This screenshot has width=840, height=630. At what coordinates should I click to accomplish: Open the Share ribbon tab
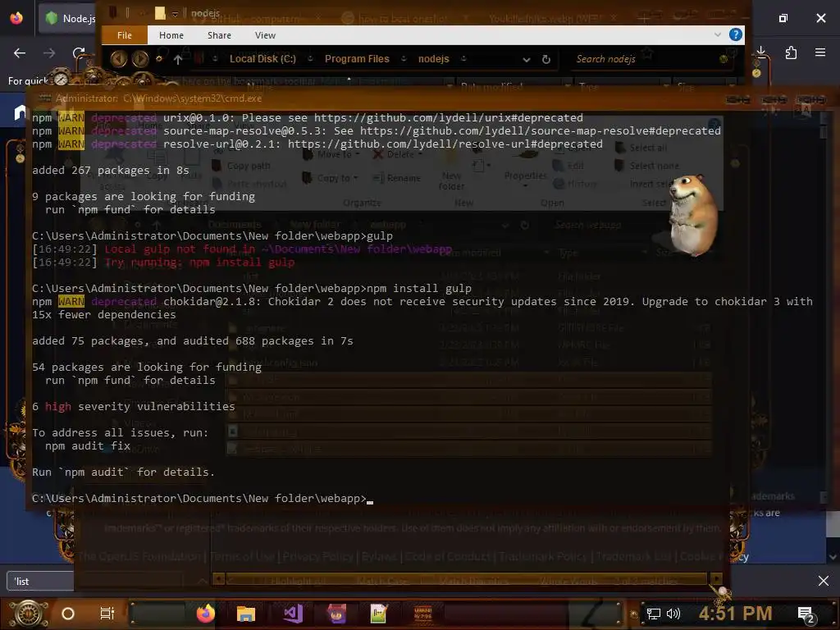(x=219, y=35)
